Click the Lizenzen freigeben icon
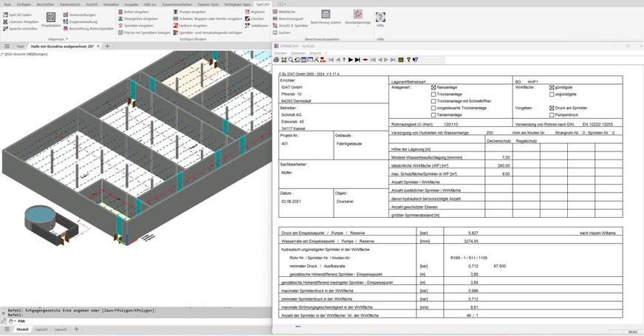 point(5,21)
